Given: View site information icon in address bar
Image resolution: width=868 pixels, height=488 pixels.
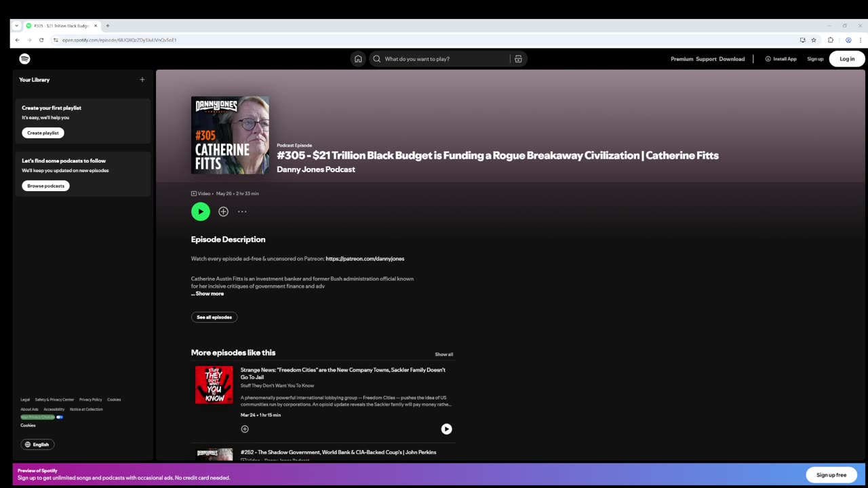Looking at the screenshot, I should pyautogui.click(x=56, y=40).
